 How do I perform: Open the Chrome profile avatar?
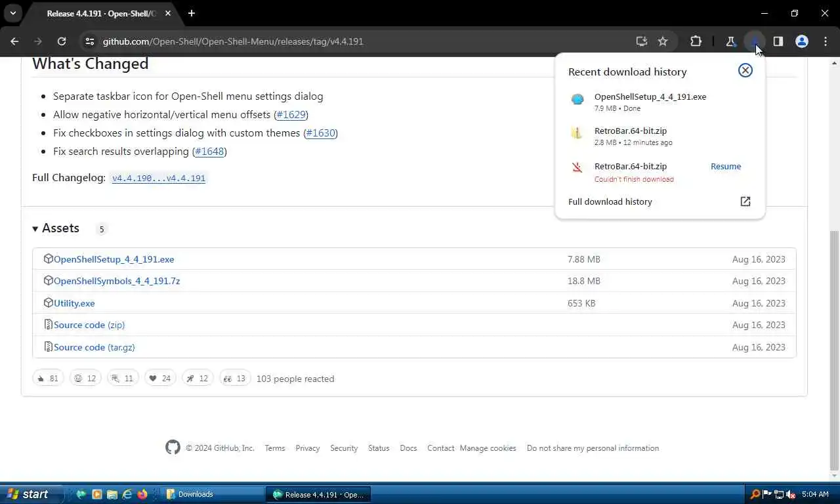pyautogui.click(x=801, y=41)
